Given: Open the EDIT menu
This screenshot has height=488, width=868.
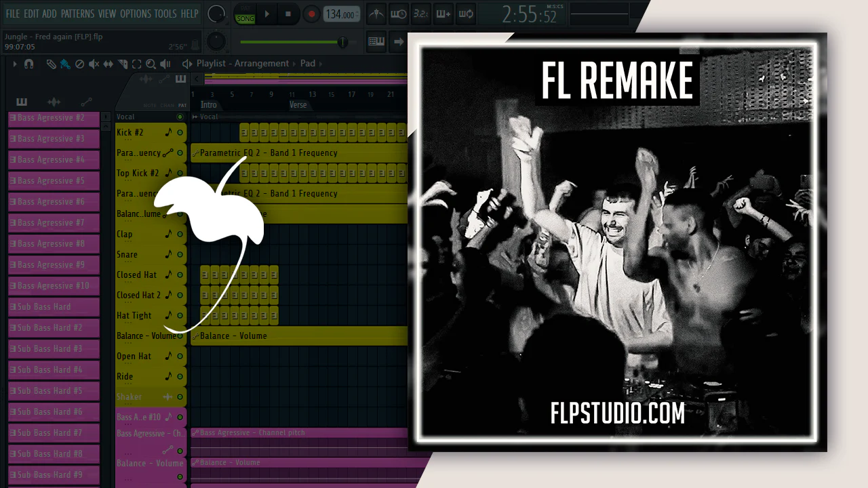Looking at the screenshot, I should coord(31,14).
